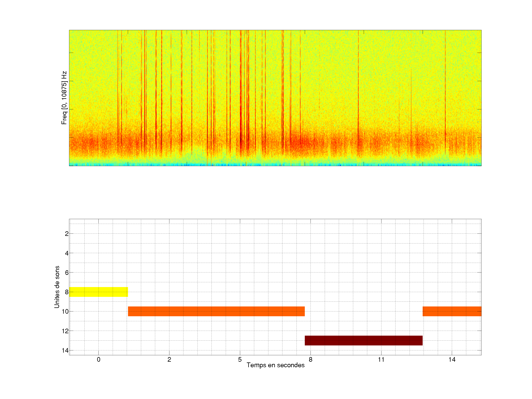Click y-axis tick label 4 on lower plot
The width and height of the screenshot is (532, 399).
[67, 253]
